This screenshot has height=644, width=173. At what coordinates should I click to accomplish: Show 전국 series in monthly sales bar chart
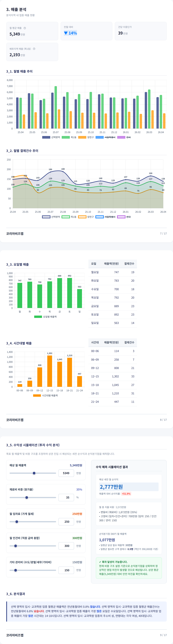124,137
